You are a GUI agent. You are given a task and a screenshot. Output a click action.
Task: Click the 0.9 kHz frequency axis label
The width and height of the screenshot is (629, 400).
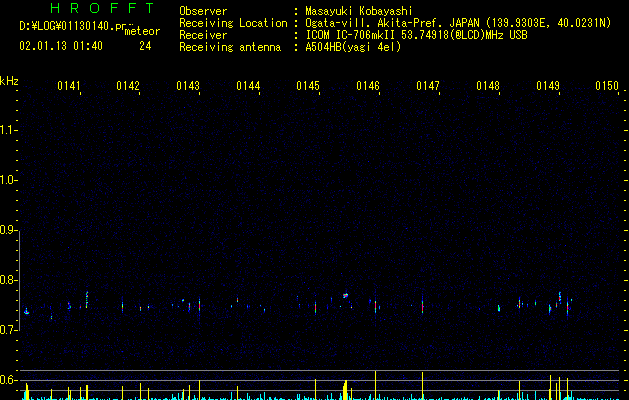point(9,230)
